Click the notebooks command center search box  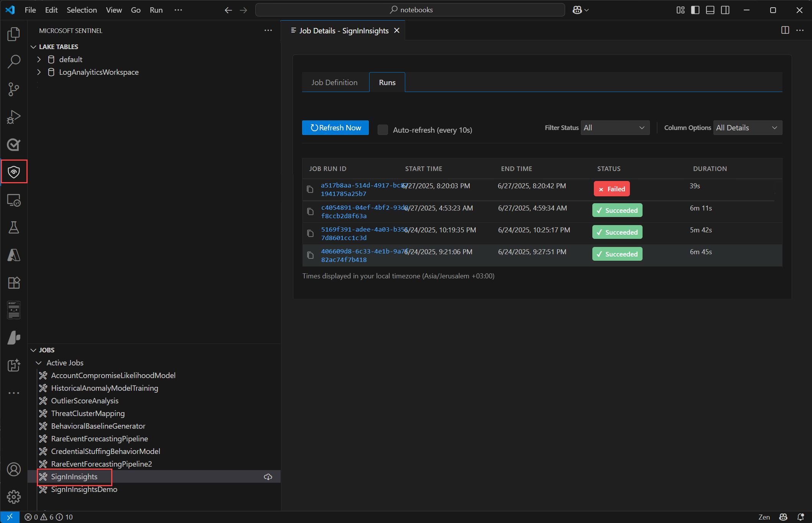(x=410, y=10)
